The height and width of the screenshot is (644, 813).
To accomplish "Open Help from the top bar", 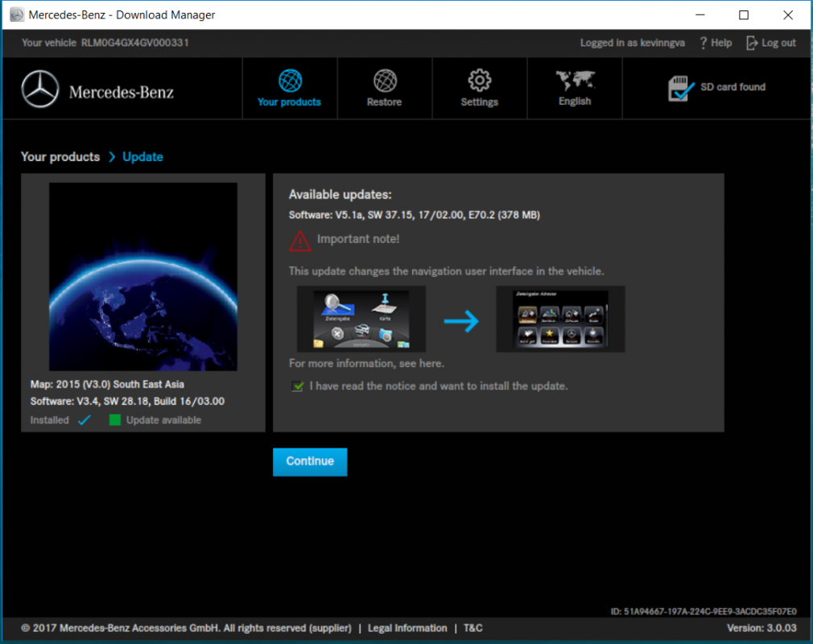I will pos(716,43).
